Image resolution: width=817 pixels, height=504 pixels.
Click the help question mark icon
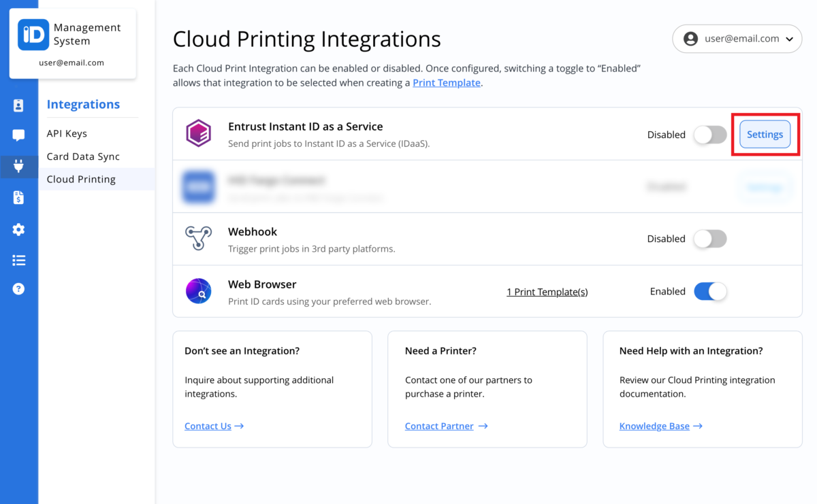pyautogui.click(x=19, y=288)
